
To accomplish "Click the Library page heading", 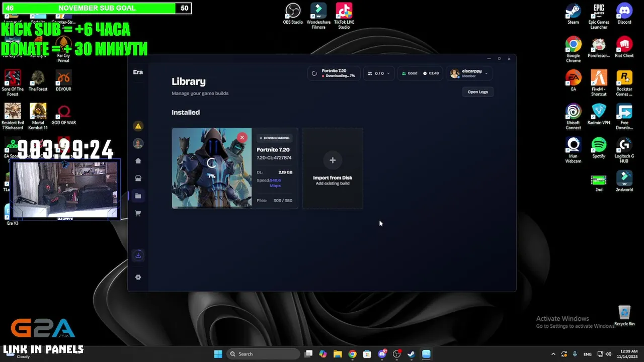I will pos(189,81).
